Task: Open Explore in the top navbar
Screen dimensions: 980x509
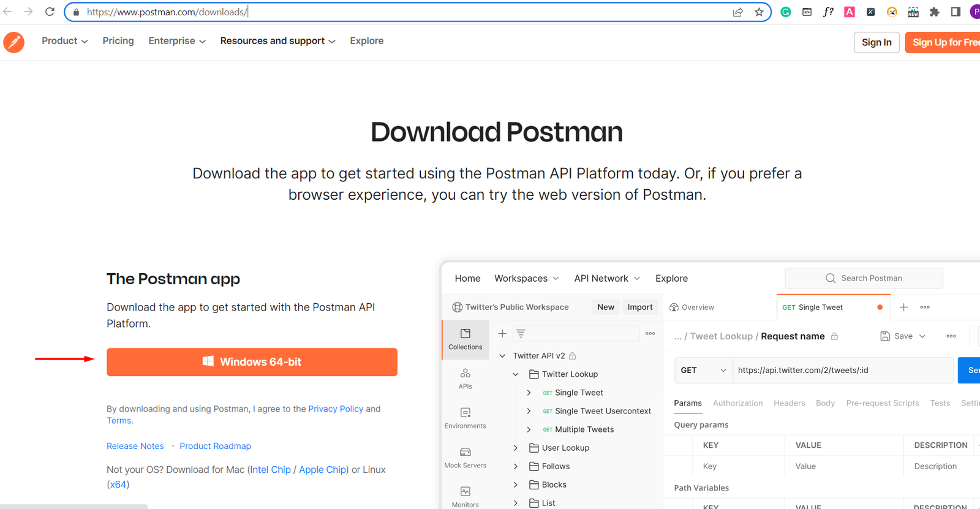Action: (367, 41)
